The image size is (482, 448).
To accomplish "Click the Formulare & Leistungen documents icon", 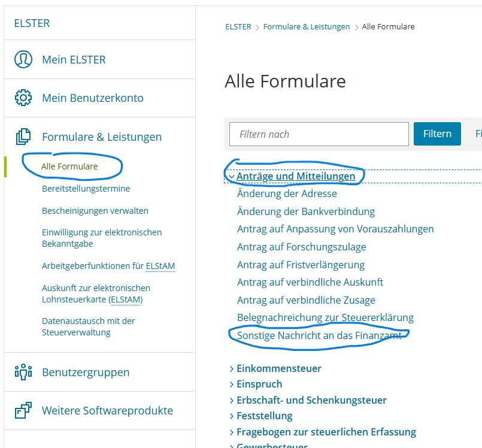I will pos(23,137).
